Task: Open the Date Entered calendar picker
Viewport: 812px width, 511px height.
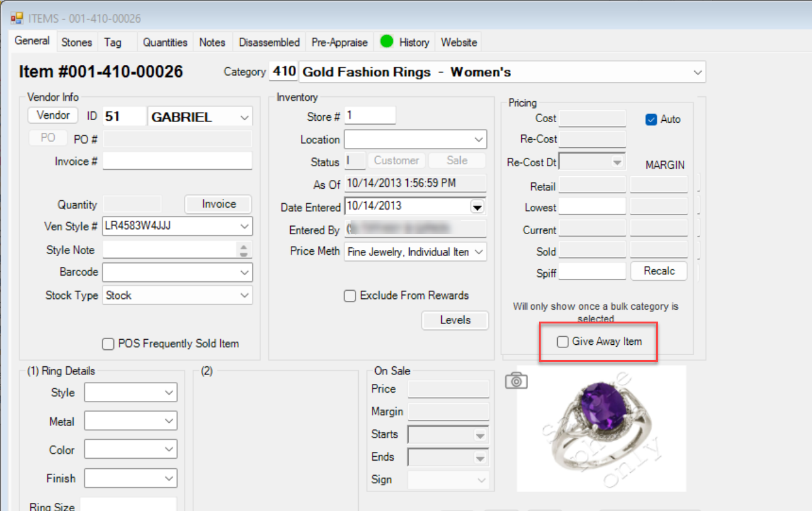Action: coord(478,206)
